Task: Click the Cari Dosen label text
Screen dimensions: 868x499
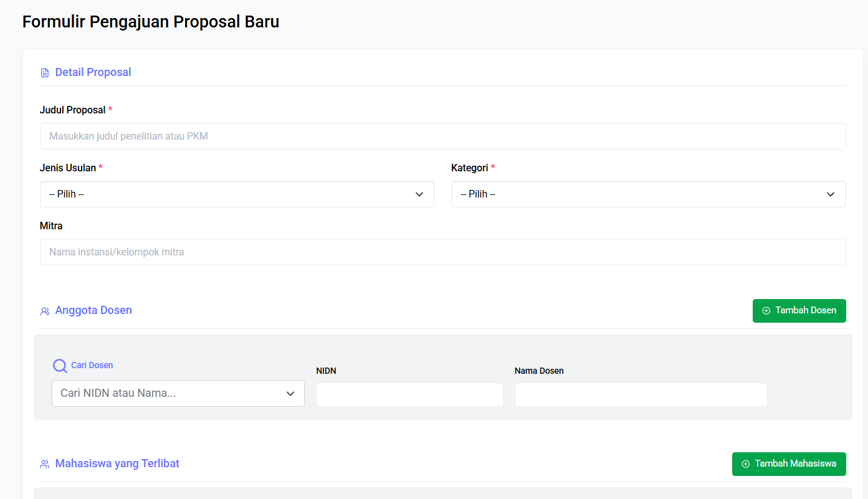Action: tap(91, 366)
